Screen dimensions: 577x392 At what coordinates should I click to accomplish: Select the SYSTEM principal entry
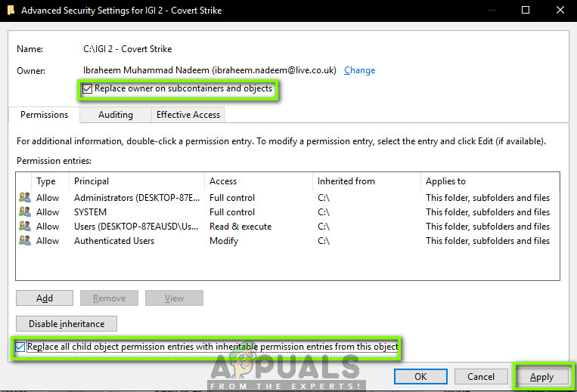pos(90,212)
